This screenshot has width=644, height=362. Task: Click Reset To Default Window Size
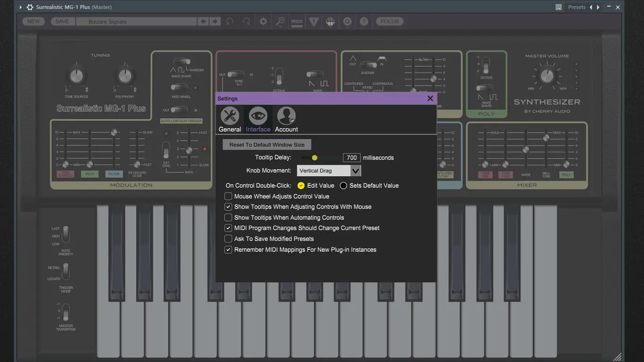(x=267, y=145)
